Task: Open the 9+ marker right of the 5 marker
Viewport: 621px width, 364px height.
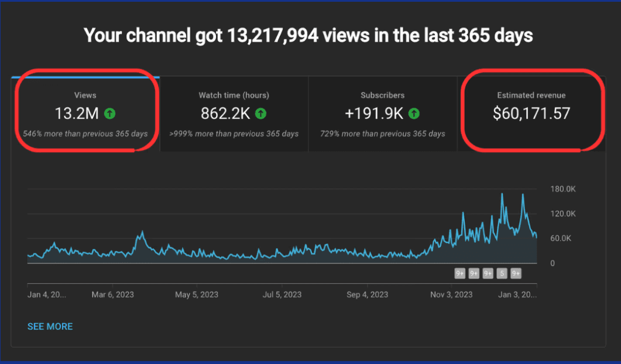Action: [x=516, y=273]
